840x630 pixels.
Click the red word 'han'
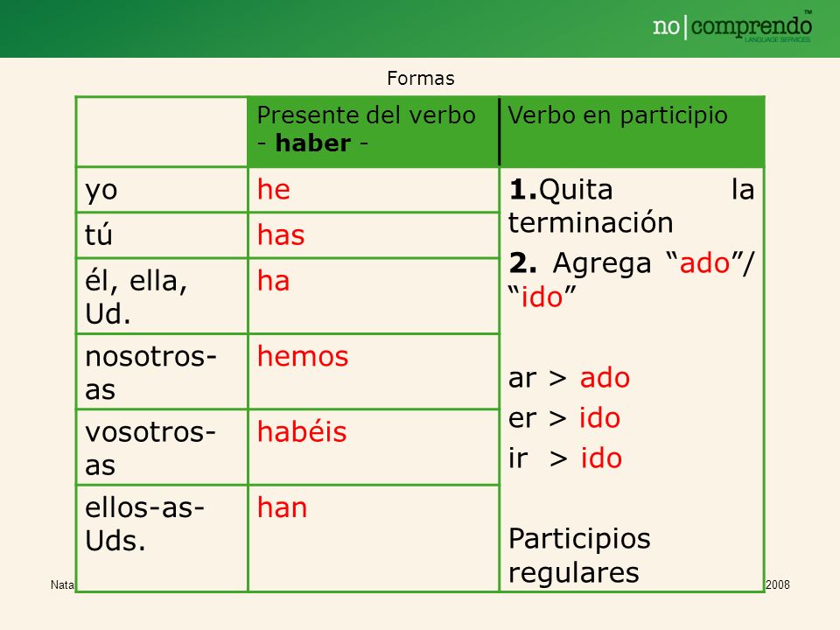[283, 507]
